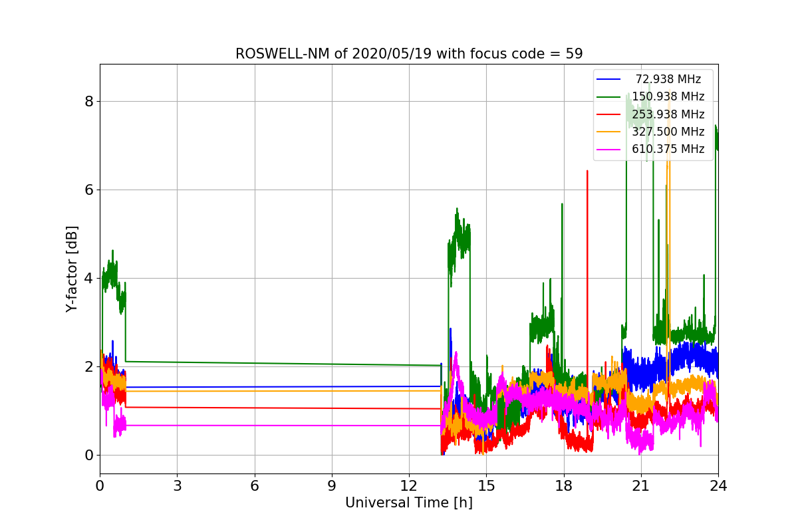Click x-axis tick label '3'
Viewport: 798px width, 532px height.
(x=177, y=485)
